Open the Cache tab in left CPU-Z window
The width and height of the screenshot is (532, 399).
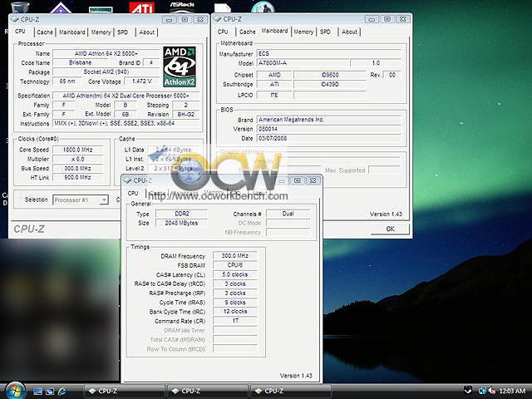[x=45, y=32]
